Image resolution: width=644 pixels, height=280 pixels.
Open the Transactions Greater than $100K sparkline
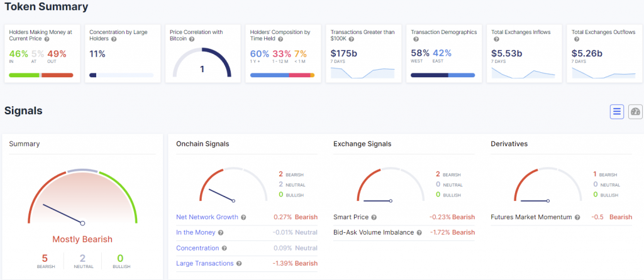(x=363, y=73)
